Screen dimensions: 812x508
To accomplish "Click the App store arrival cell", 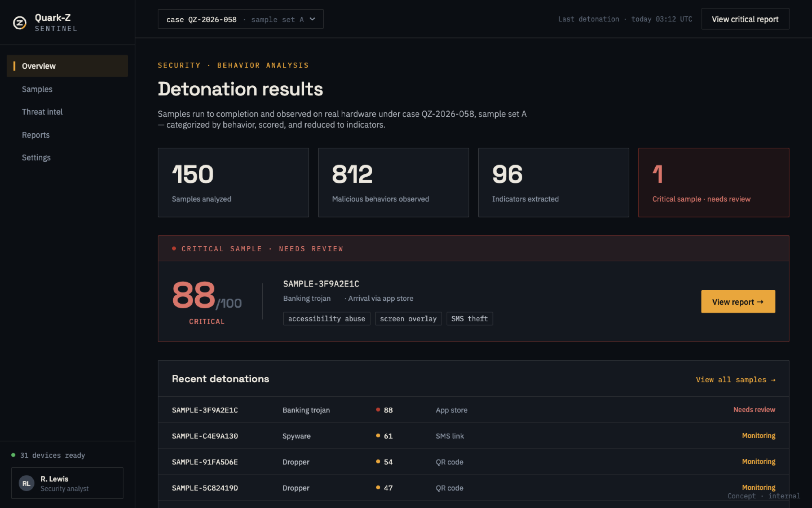I will [x=451, y=410].
